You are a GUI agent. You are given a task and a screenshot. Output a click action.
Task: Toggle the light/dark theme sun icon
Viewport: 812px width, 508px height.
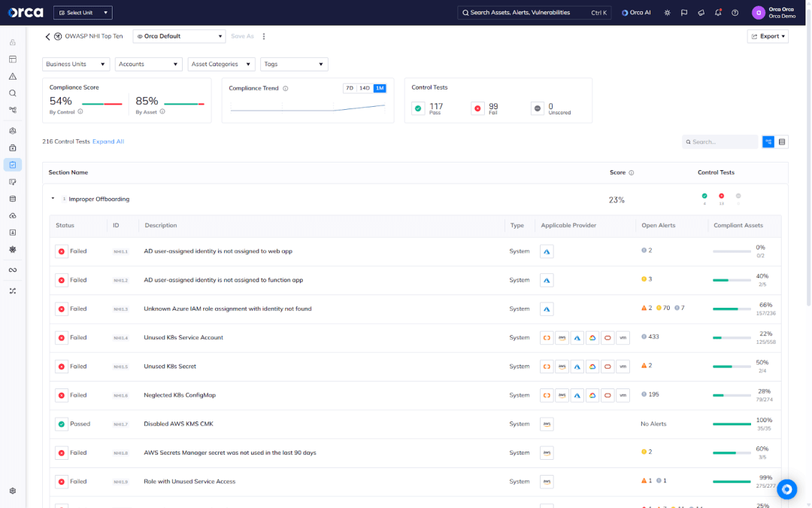(667, 13)
